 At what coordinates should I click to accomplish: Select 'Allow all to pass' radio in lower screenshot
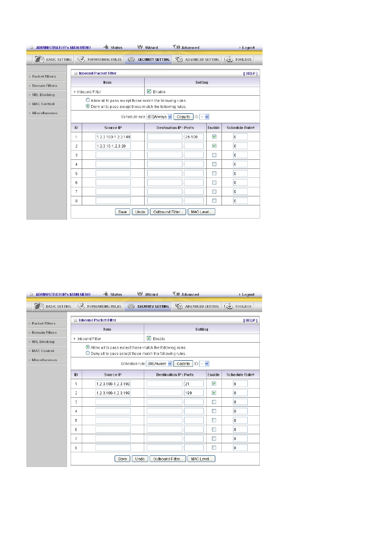coord(88,347)
